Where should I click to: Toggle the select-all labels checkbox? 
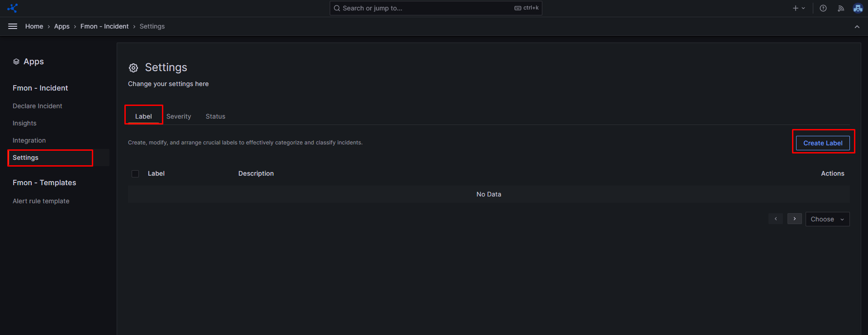pos(135,174)
